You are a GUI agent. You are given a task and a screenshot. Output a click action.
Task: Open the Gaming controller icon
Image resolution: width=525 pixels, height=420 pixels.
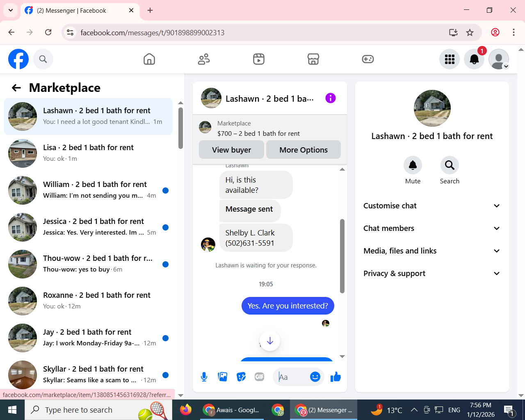point(368,59)
